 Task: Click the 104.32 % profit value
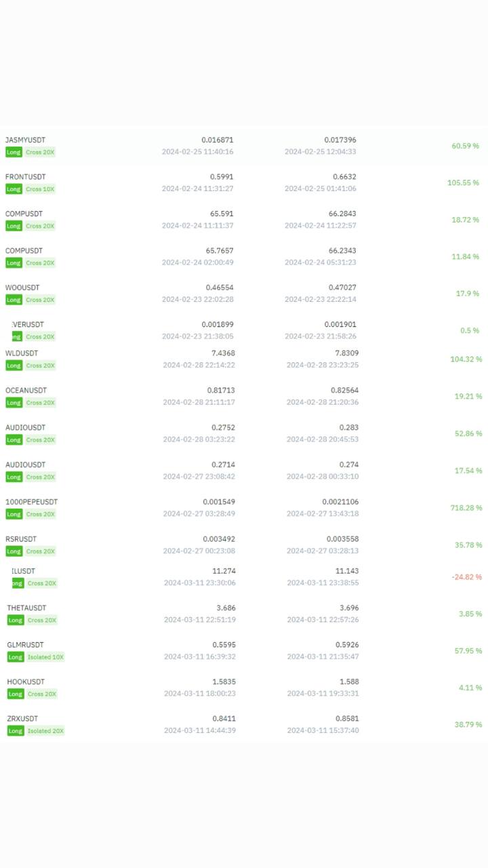coord(466,359)
